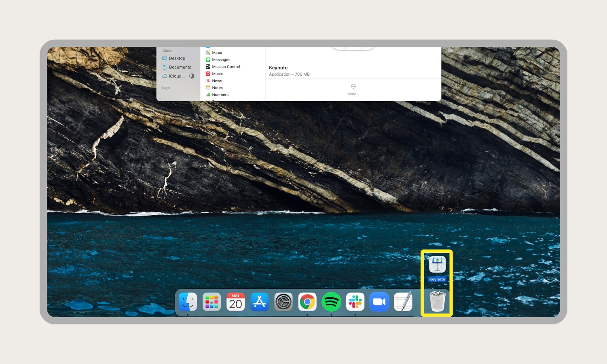Image resolution: width=607 pixels, height=364 pixels.
Task: Click the iCloud heading in Finder sidebar
Action: 167,51
